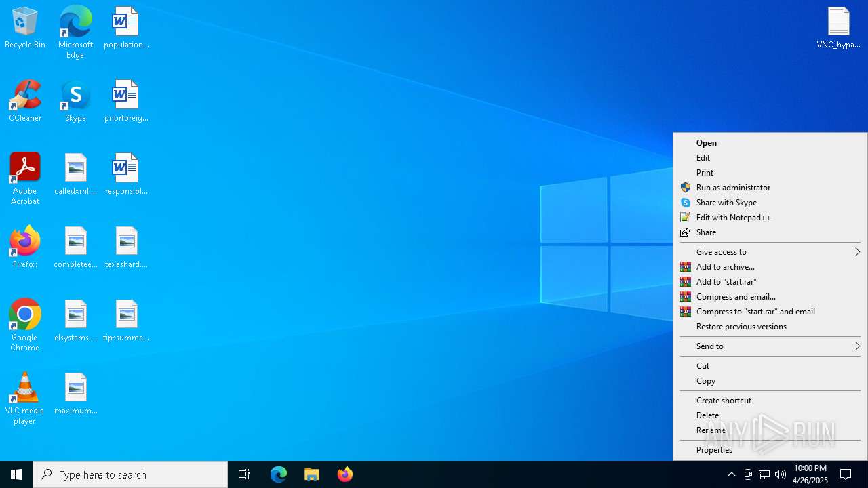868x488 pixels.
Task: Select the Adobe Acrobat desktop shortcut
Action: coord(25,179)
